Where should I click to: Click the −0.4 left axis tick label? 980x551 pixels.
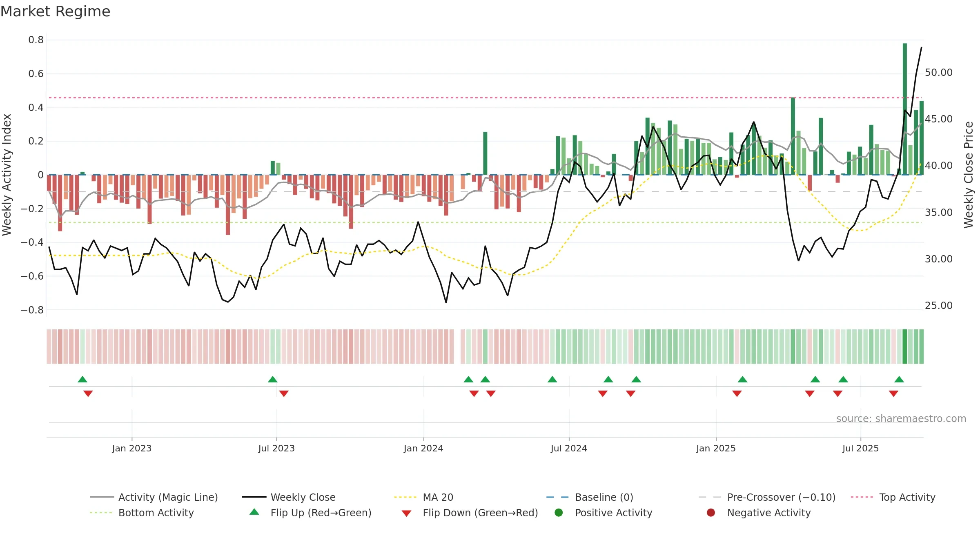point(32,242)
